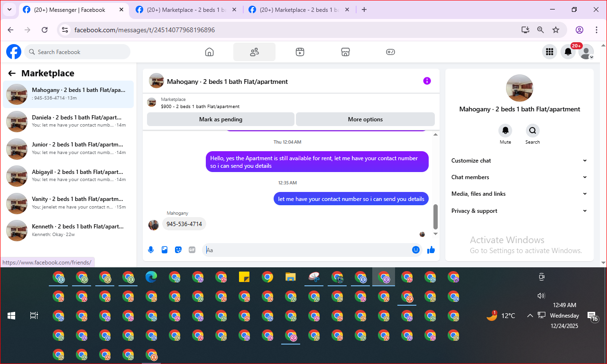Image resolution: width=607 pixels, height=364 pixels.
Task: Open Task View on taskbar
Action: click(34, 316)
